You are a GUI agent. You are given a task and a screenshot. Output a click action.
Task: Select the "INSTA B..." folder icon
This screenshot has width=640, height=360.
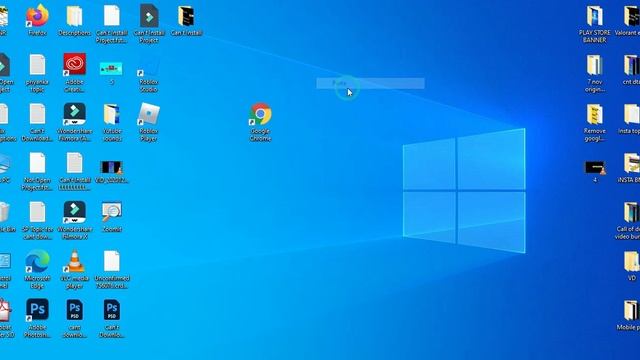[x=632, y=163]
